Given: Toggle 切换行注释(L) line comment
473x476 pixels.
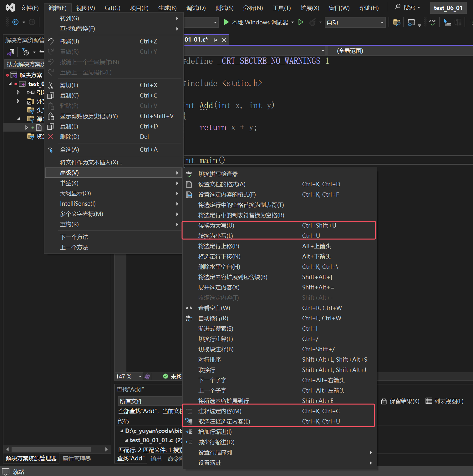Looking at the screenshot, I should coord(280,339).
